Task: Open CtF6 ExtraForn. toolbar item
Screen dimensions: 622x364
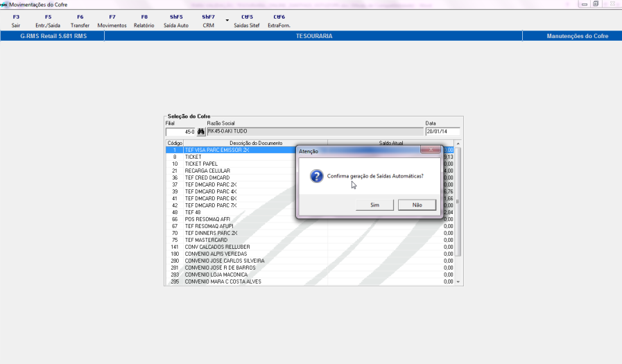Action: point(279,21)
